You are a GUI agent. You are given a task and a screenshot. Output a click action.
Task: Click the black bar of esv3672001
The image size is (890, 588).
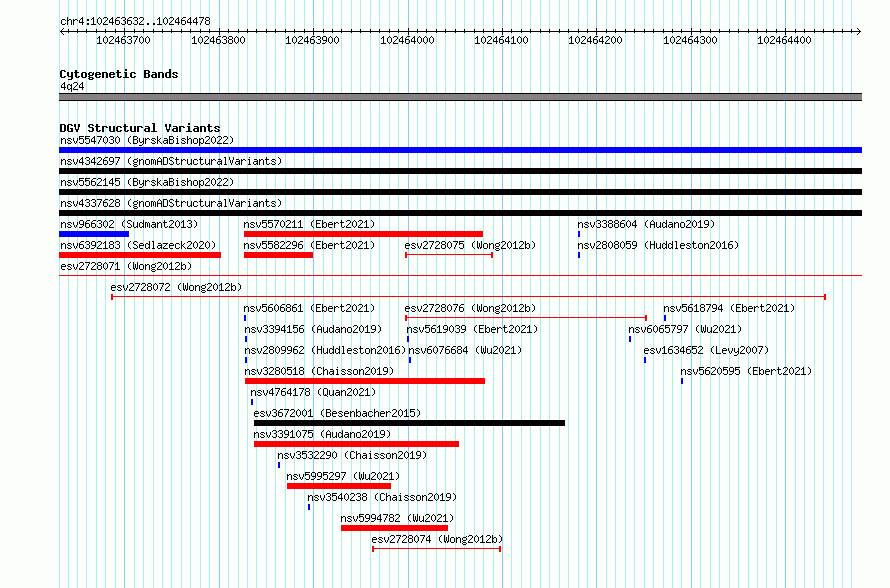409,423
